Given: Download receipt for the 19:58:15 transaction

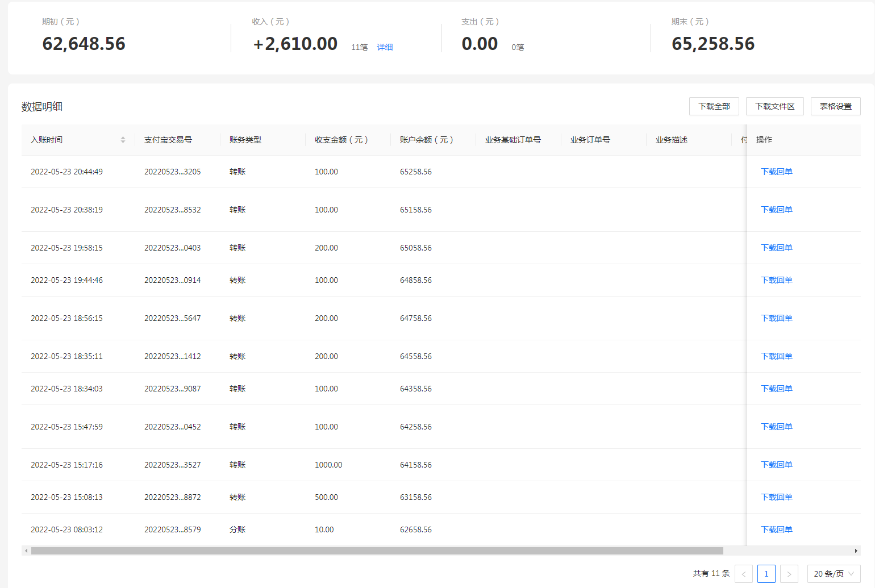Looking at the screenshot, I should pyautogui.click(x=777, y=248).
